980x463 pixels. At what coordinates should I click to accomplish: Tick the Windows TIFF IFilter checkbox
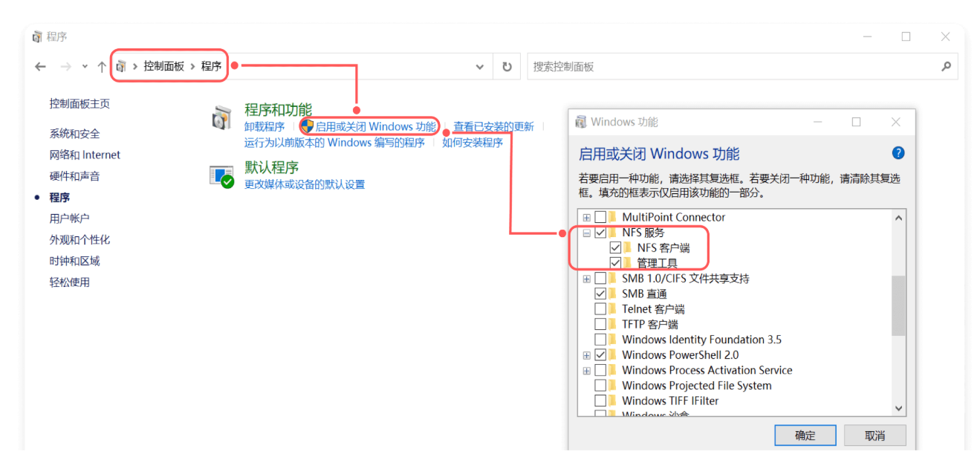coord(600,401)
